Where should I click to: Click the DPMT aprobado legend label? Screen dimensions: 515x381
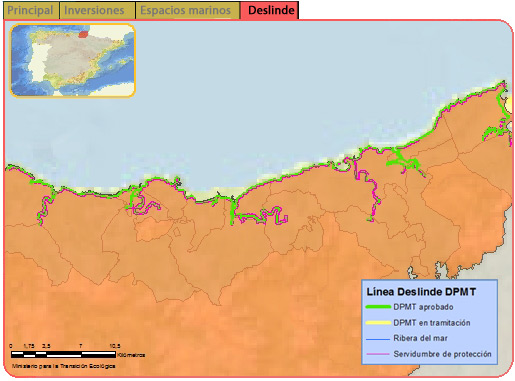coord(423,307)
